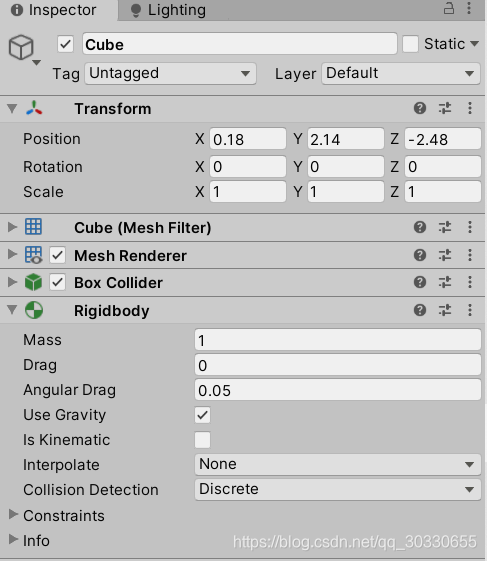This screenshot has height=561, width=487.
Task: Click the Mesh Filter component icon
Action: tap(33, 227)
